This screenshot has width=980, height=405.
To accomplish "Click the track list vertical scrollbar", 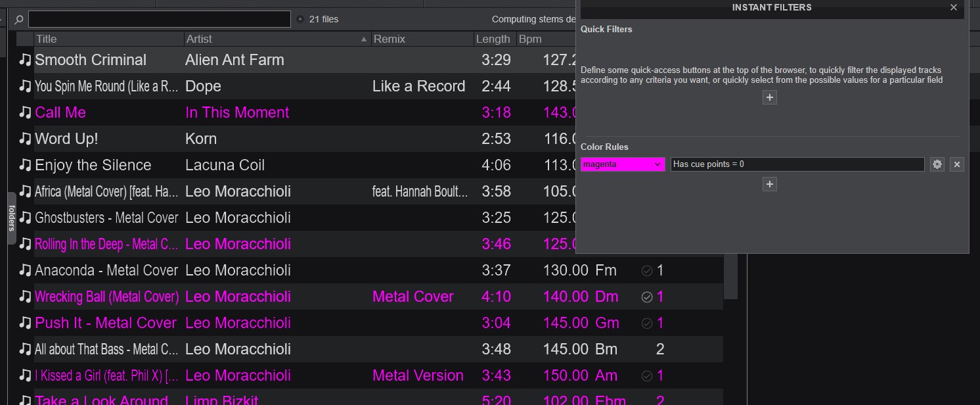I will coord(730,276).
